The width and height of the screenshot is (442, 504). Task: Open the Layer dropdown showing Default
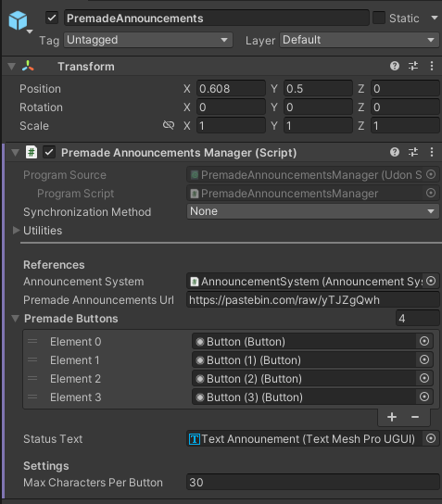tap(359, 40)
